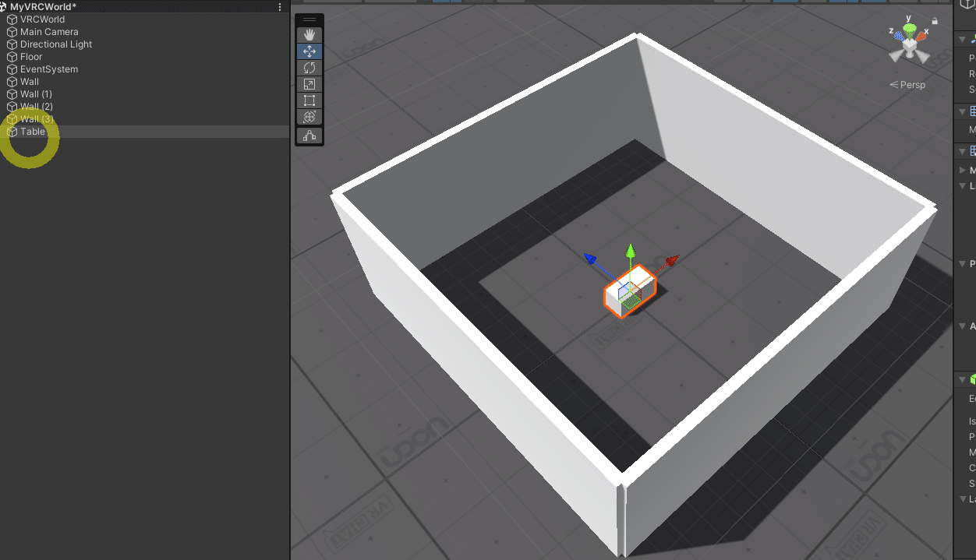The height and width of the screenshot is (560, 976).
Task: Select Wall (2) in the Hierarchy
Action: pos(144,107)
